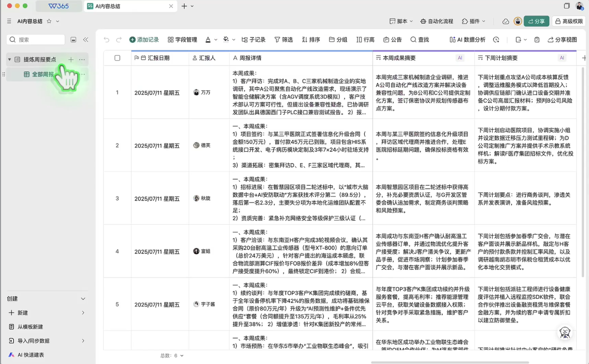Open the 脚本 dropdown menu
This screenshot has width=589, height=364.
tap(401, 21)
